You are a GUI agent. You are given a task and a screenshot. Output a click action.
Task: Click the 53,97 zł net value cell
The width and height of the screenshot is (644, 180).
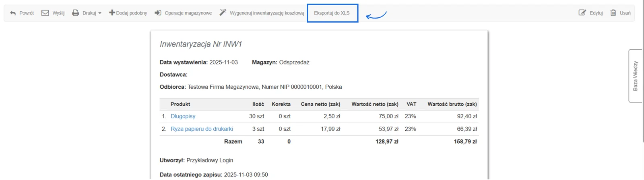pos(388,129)
